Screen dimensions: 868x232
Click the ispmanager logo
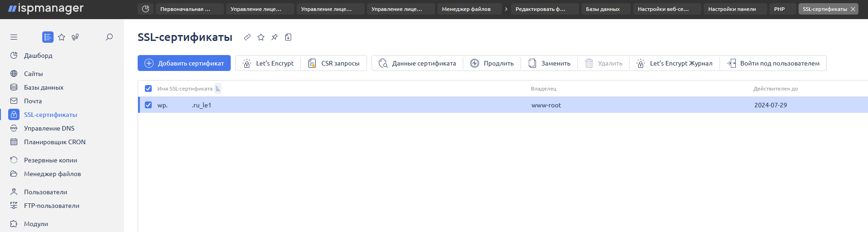point(46,8)
